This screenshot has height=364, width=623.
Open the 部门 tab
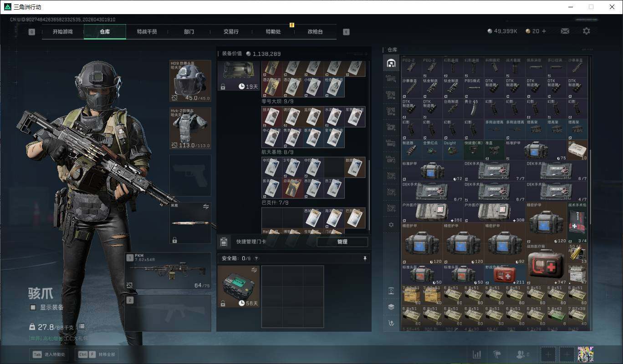(x=189, y=32)
